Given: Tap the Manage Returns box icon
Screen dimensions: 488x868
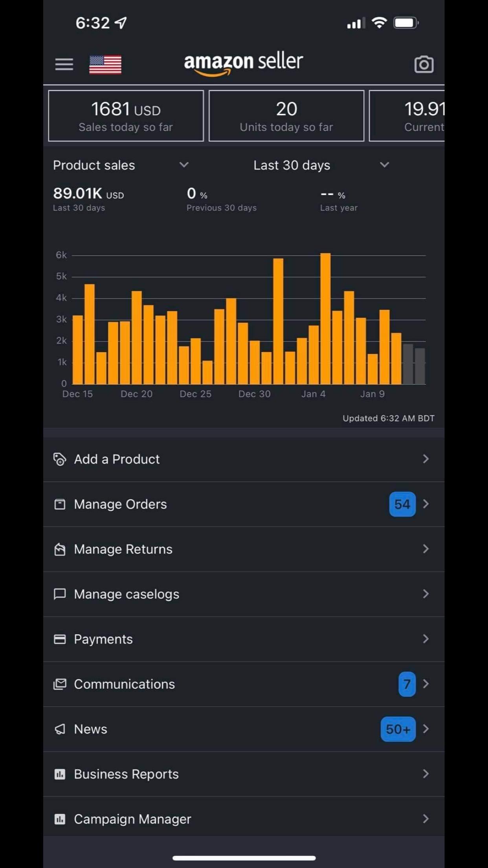Looking at the screenshot, I should click(x=60, y=549).
